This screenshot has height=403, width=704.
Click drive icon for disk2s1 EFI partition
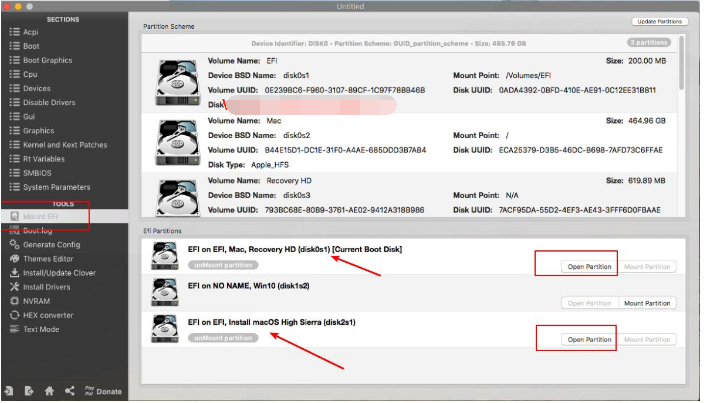(165, 329)
